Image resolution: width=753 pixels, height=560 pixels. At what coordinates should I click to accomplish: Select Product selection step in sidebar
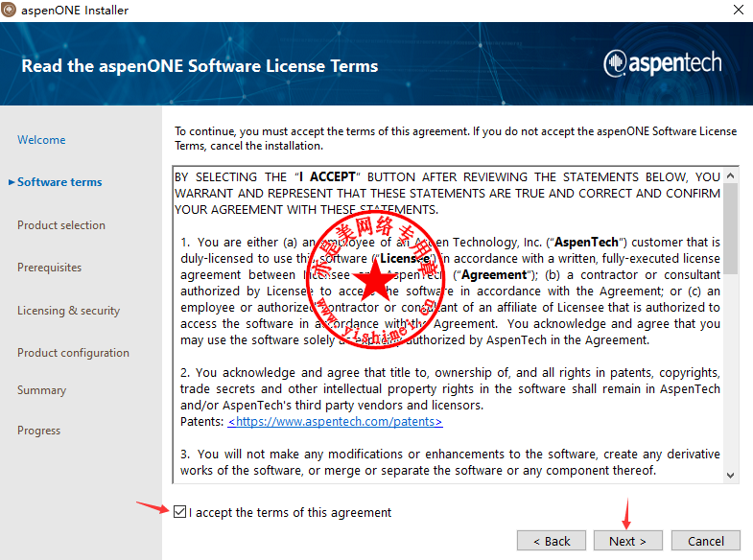(x=61, y=225)
